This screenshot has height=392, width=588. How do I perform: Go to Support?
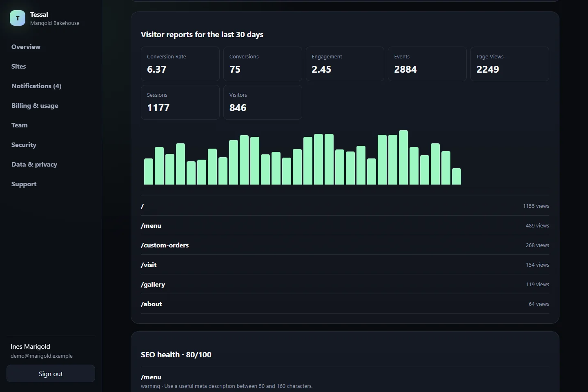(24, 184)
